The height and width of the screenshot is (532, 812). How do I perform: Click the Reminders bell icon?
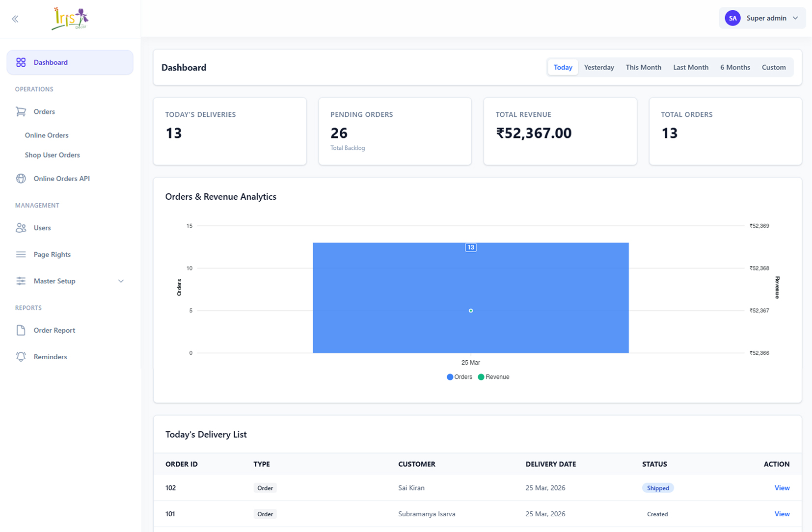click(21, 357)
